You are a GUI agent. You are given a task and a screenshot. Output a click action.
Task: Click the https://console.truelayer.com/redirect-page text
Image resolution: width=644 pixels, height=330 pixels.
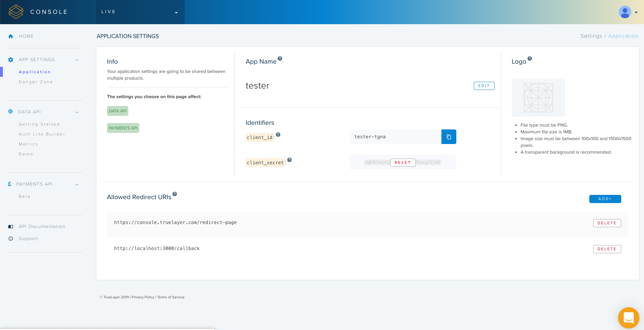[175, 223]
